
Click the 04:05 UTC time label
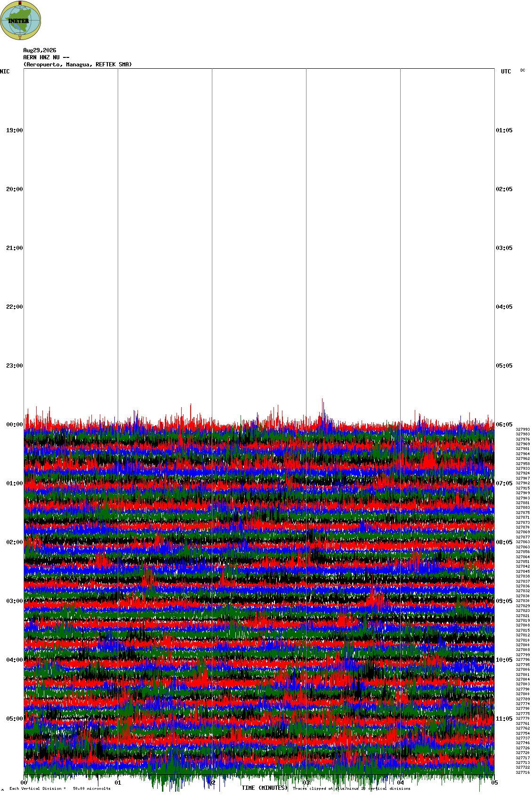click(504, 307)
